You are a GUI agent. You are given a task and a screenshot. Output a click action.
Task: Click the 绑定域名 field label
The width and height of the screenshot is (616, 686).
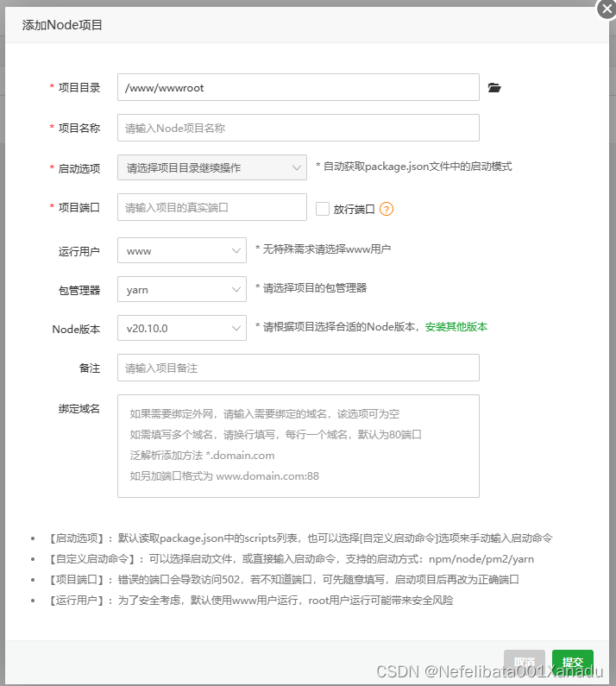tap(79, 409)
